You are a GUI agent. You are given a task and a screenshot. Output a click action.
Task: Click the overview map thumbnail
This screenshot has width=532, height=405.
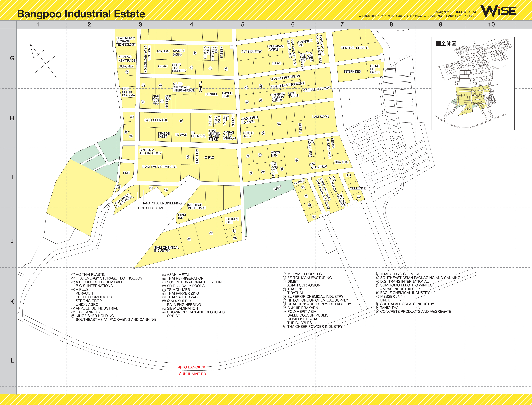(473, 83)
